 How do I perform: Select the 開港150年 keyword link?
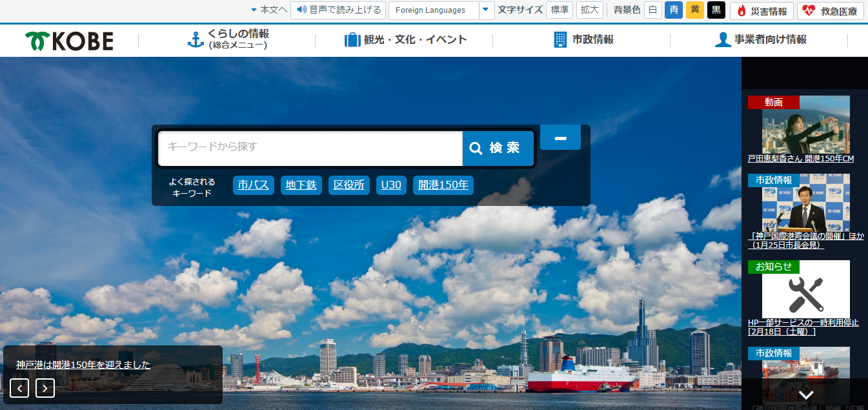(x=443, y=185)
